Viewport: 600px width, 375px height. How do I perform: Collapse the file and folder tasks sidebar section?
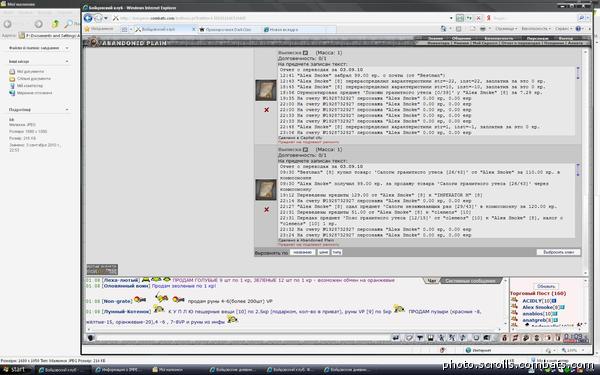coord(67,48)
